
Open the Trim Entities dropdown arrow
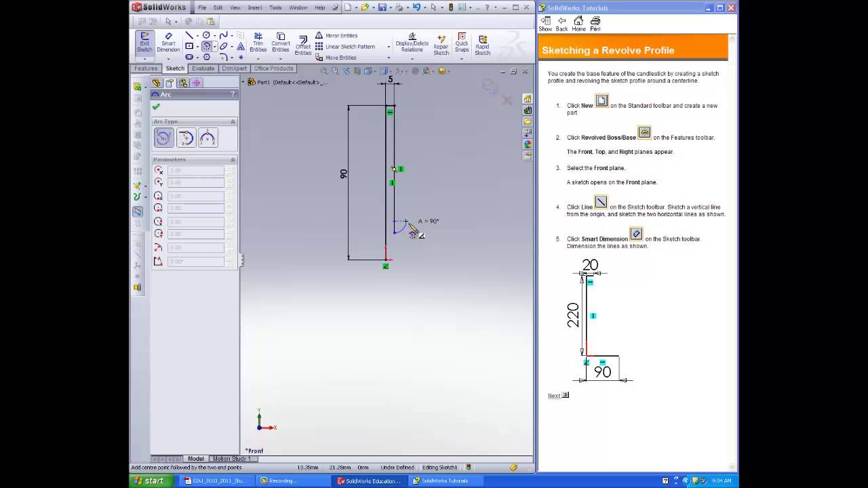pos(258,58)
